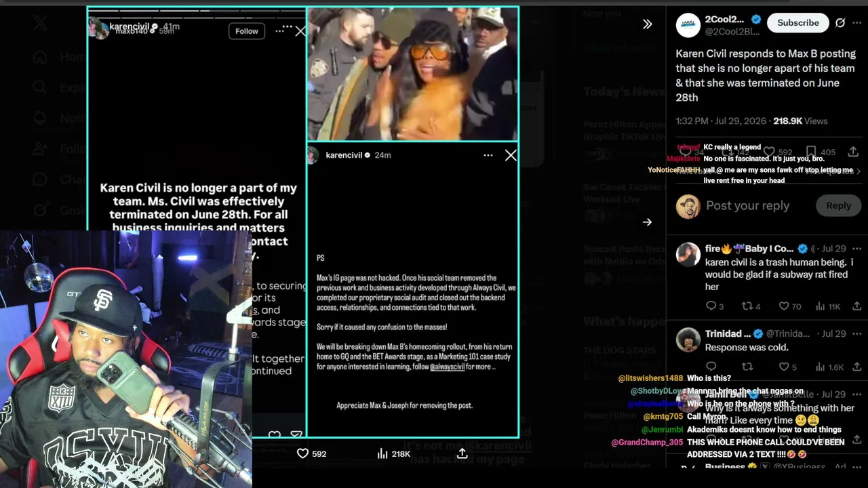Open my avatar beside the reply field

(688, 206)
